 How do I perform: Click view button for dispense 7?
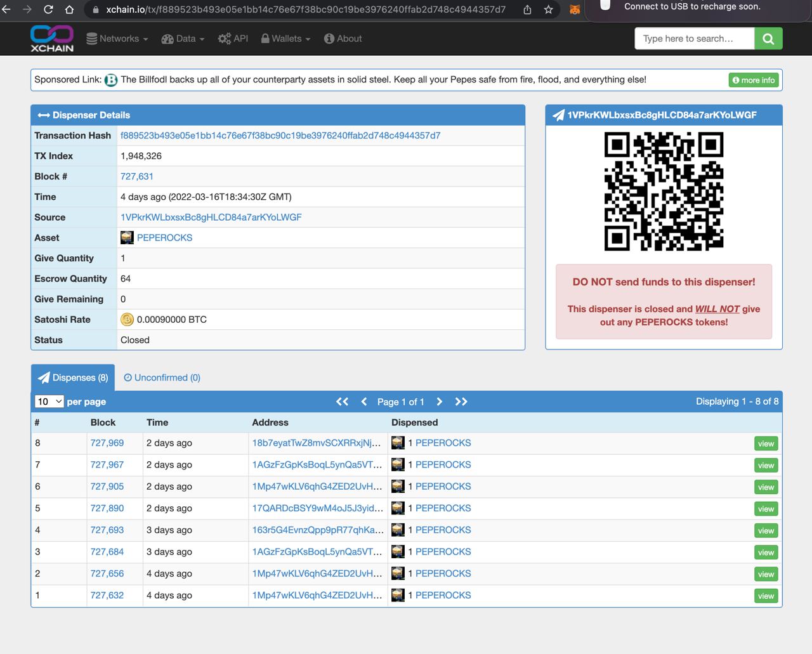pyautogui.click(x=766, y=466)
